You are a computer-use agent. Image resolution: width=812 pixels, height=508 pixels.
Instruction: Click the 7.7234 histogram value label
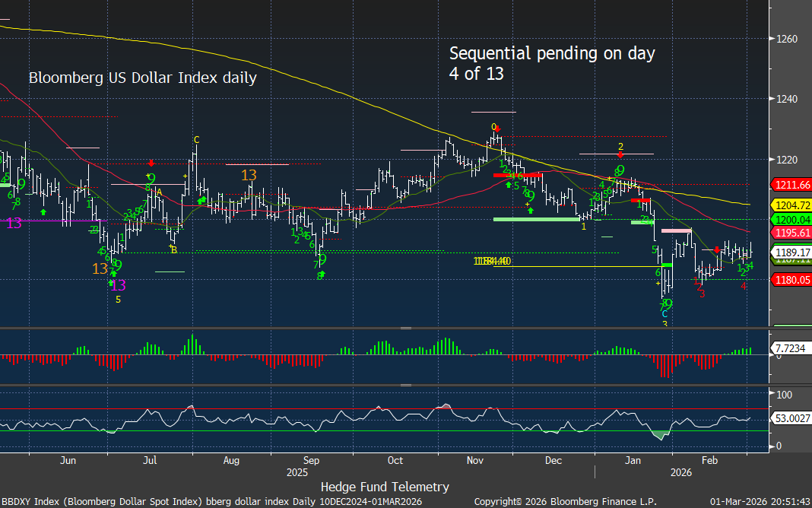[x=791, y=348]
